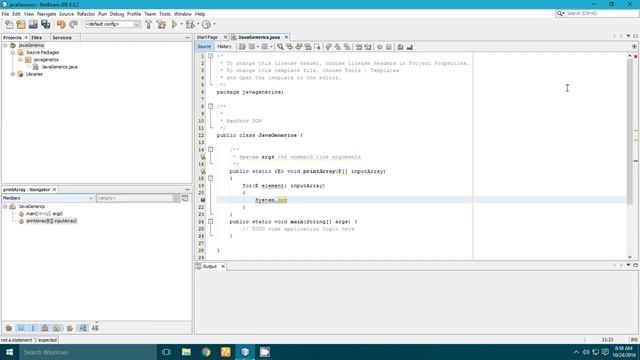Image resolution: width=640 pixels, height=360 pixels.
Task: Click the Open Project toolbar icon
Action: (x=33, y=24)
